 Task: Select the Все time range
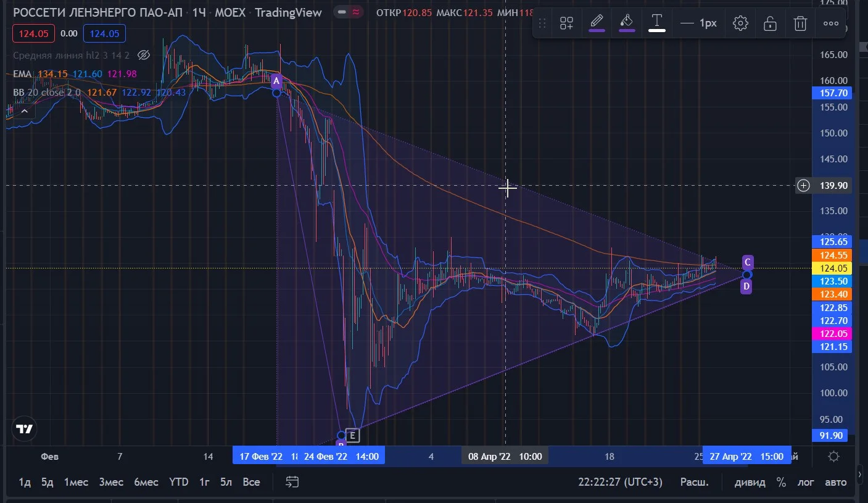[x=251, y=482]
